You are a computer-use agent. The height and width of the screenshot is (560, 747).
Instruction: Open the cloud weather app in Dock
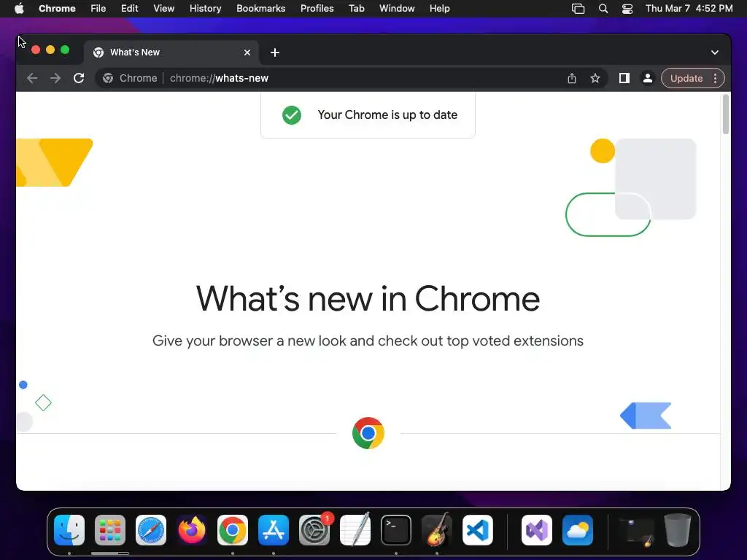click(x=578, y=530)
